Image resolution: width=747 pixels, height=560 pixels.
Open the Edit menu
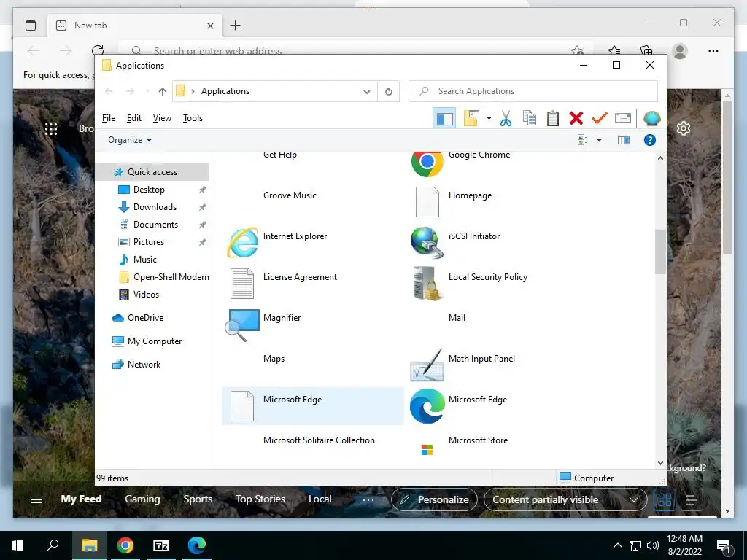tap(134, 118)
